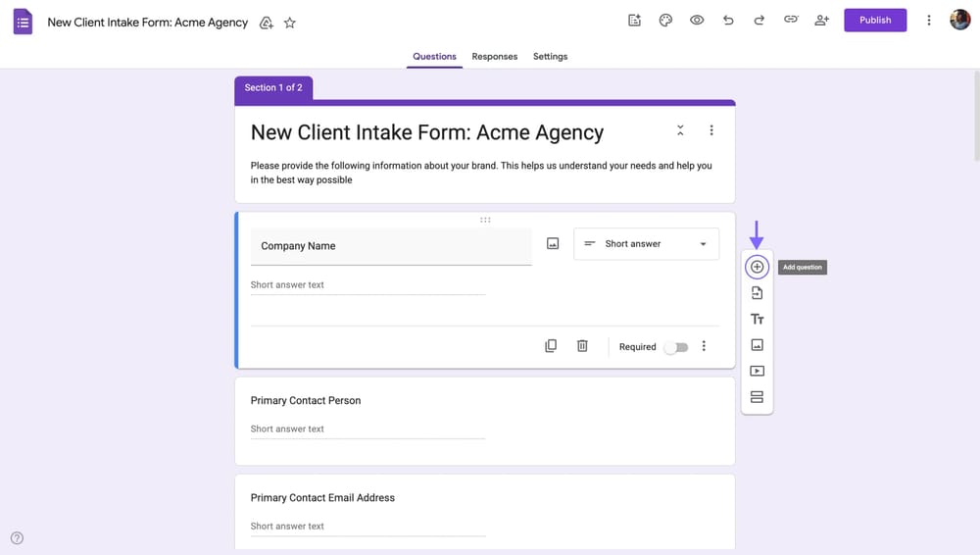Open more options for Company Name question
The height and width of the screenshot is (555, 980).
coord(704,346)
